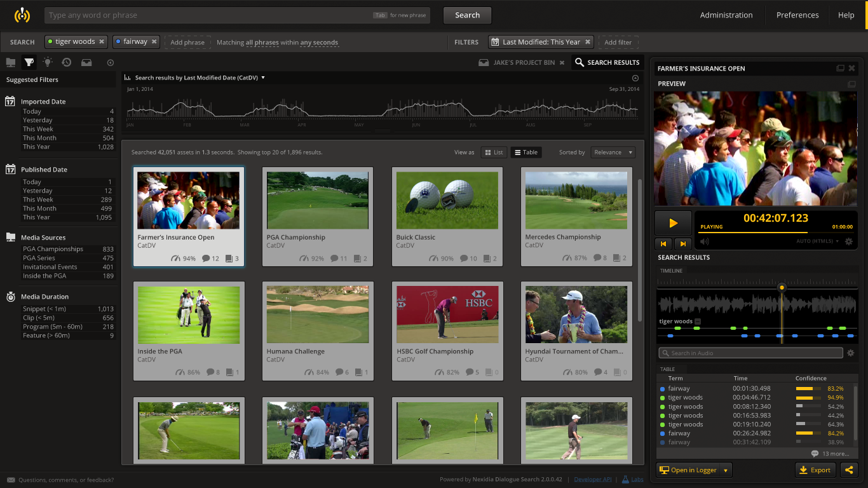Screen dimensions: 868x488
Task: Open the search history clock icon
Action: [67, 62]
